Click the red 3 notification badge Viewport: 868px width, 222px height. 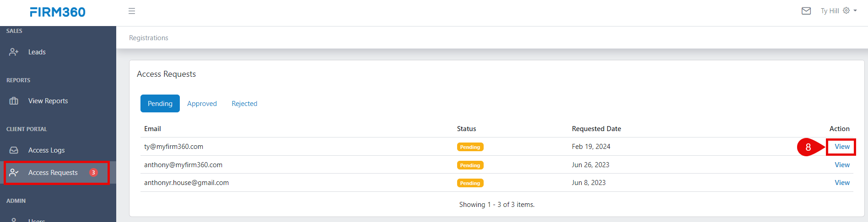tap(93, 173)
